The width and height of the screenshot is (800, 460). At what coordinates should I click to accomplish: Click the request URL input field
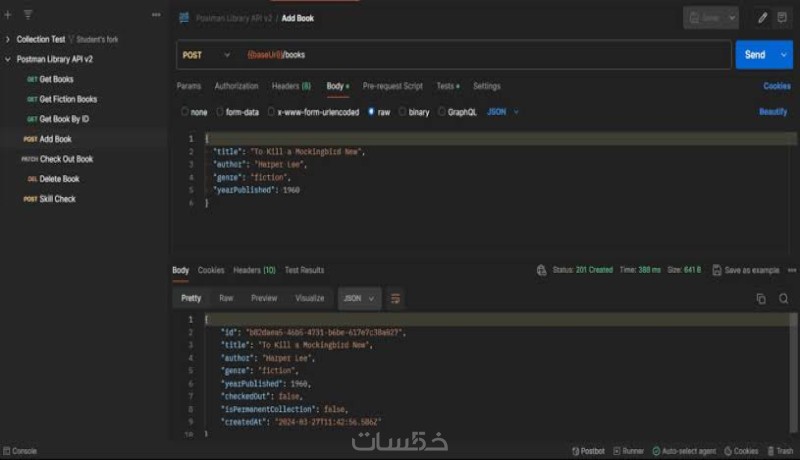click(485, 55)
